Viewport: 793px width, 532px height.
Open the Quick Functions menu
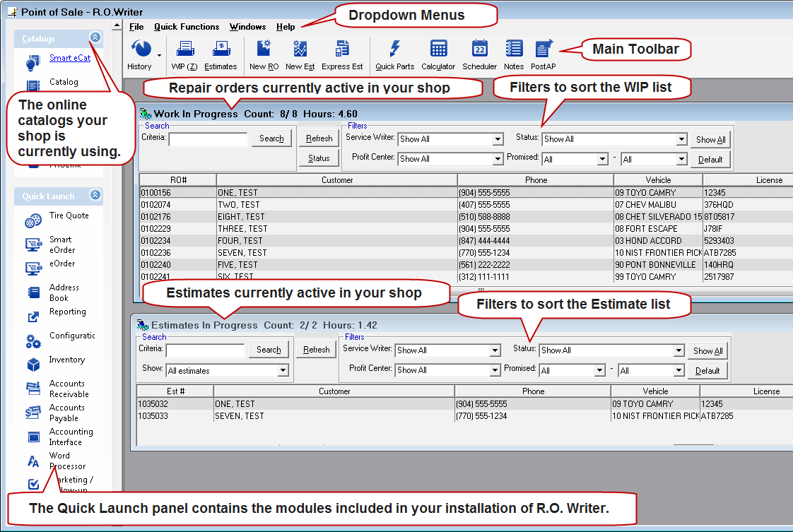pos(187,27)
